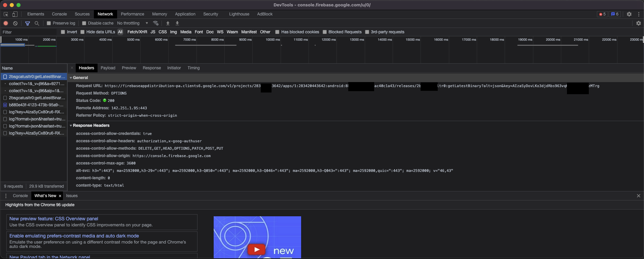Open the AdBlock panel
644x259 pixels.
(265, 14)
